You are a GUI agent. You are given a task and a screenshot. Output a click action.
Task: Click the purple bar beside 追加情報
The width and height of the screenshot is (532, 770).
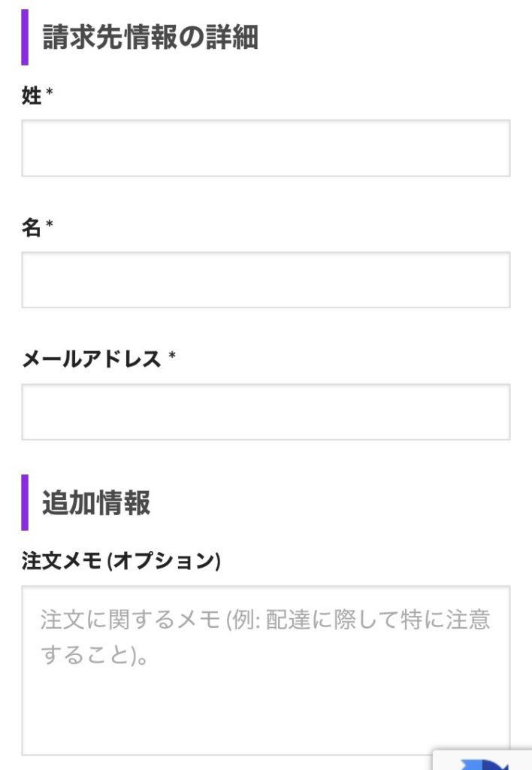pos(25,502)
